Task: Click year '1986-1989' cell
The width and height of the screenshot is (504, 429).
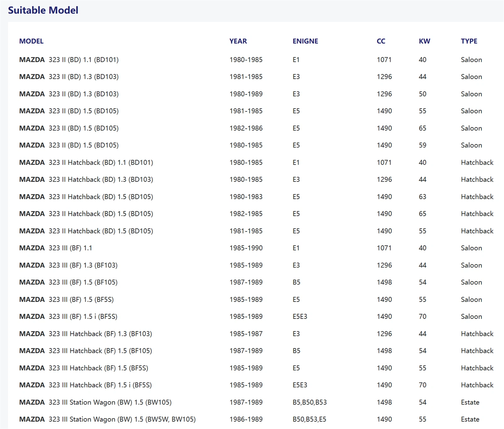Action: click(x=246, y=419)
